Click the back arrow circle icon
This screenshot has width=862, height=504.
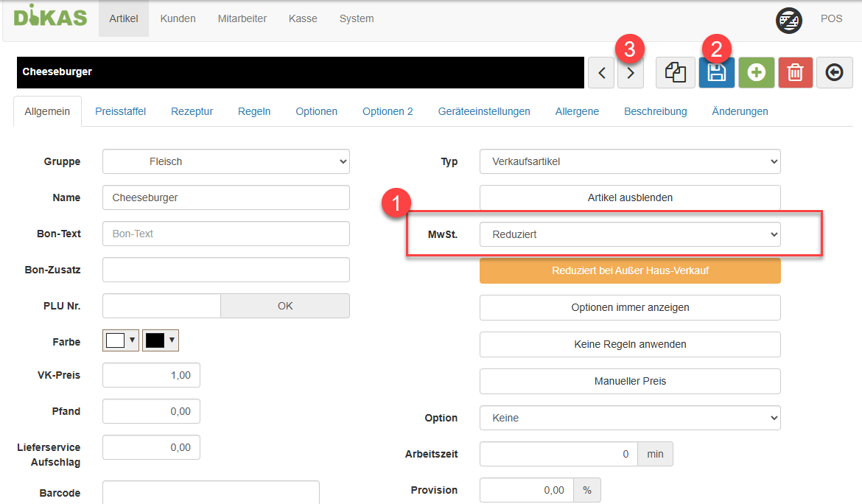click(x=834, y=73)
